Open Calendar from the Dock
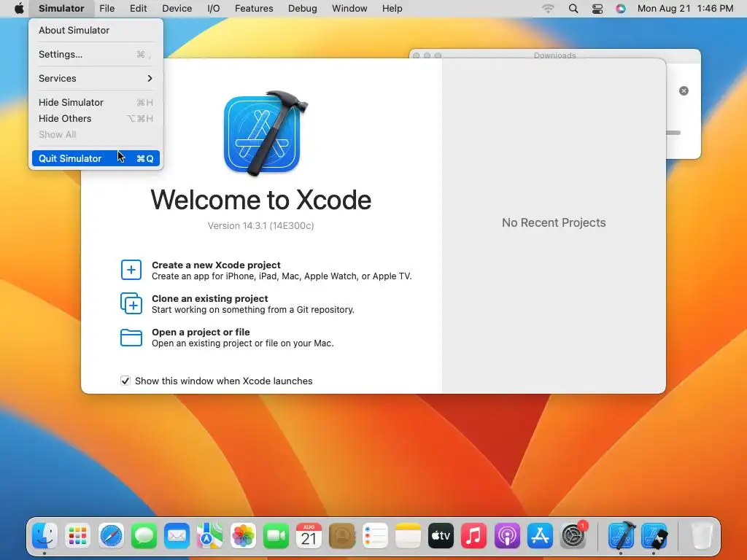The width and height of the screenshot is (747, 560). [309, 536]
